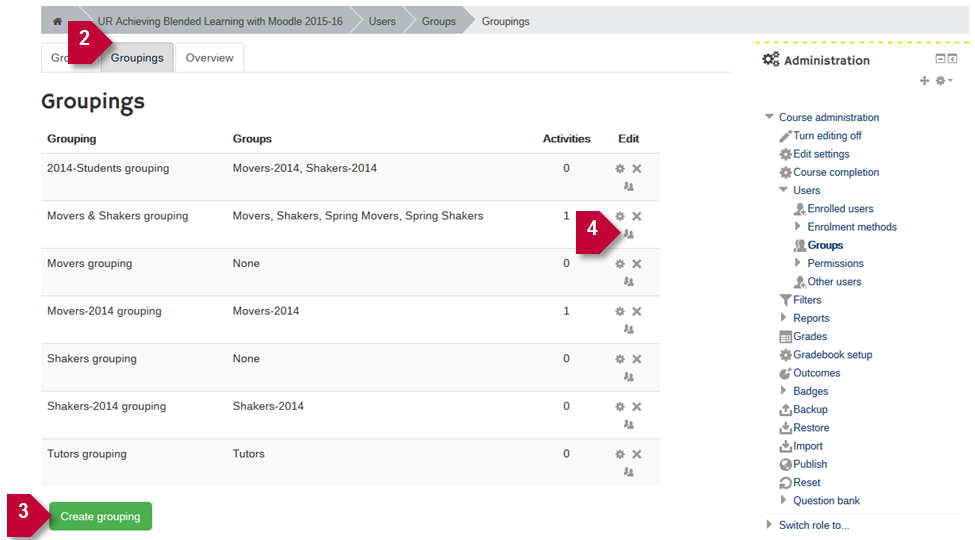Open Users in the breadcrumb
The width and height of the screenshot is (975, 540).
tap(382, 21)
